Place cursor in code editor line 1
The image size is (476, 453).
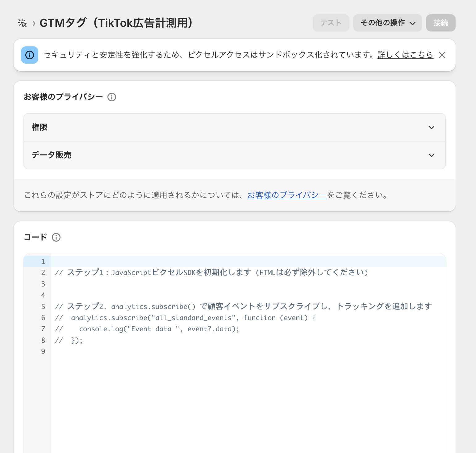(x=248, y=261)
